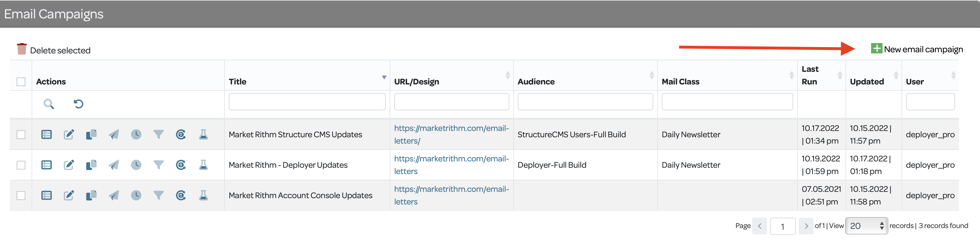Viewport: 980px width, 247px height.
Task: Open list view icon for Structure CMS Updates
Action: [x=46, y=134]
